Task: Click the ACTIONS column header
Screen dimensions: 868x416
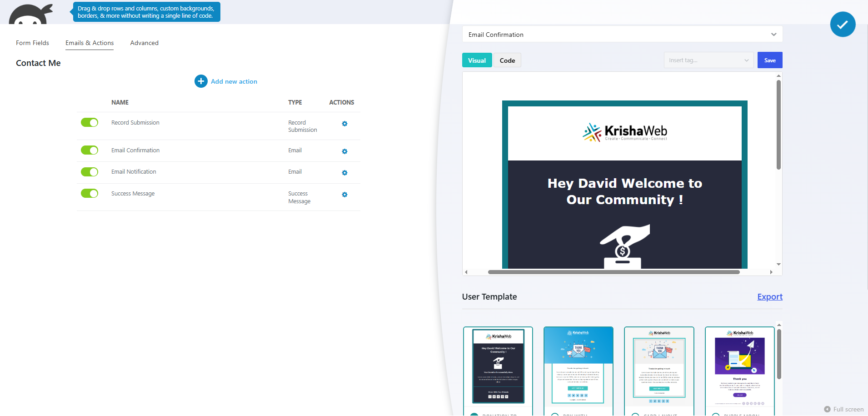Action: tap(342, 102)
